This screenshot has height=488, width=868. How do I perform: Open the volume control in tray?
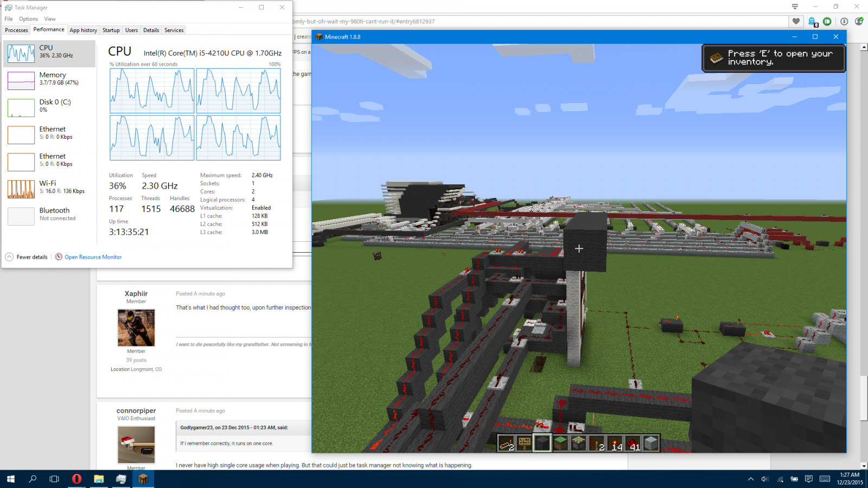765,479
